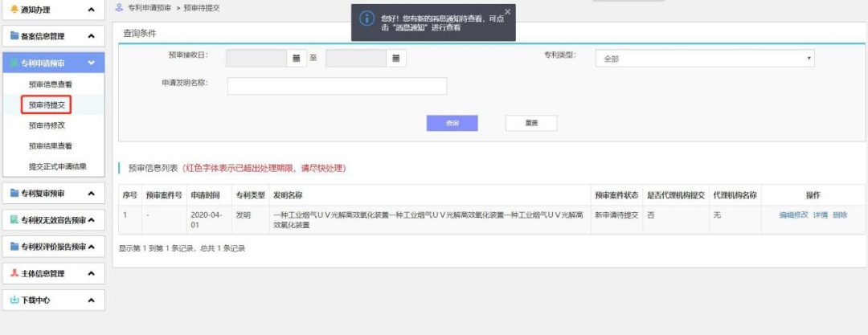Click the bell icon beside 通知办理

point(14,9)
